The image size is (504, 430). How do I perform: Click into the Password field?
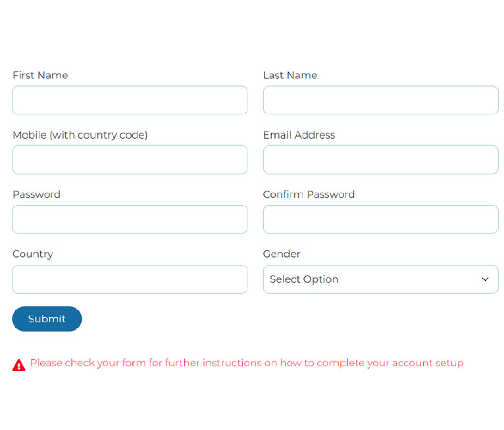pos(130,220)
